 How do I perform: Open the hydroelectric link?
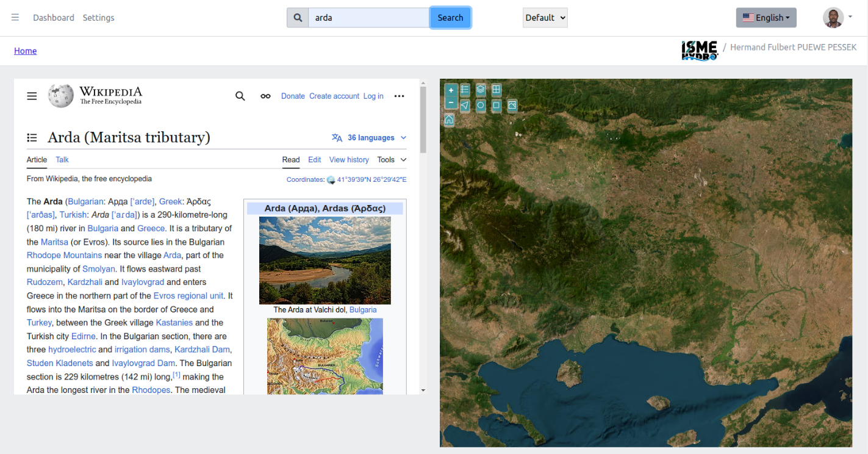[72, 350]
